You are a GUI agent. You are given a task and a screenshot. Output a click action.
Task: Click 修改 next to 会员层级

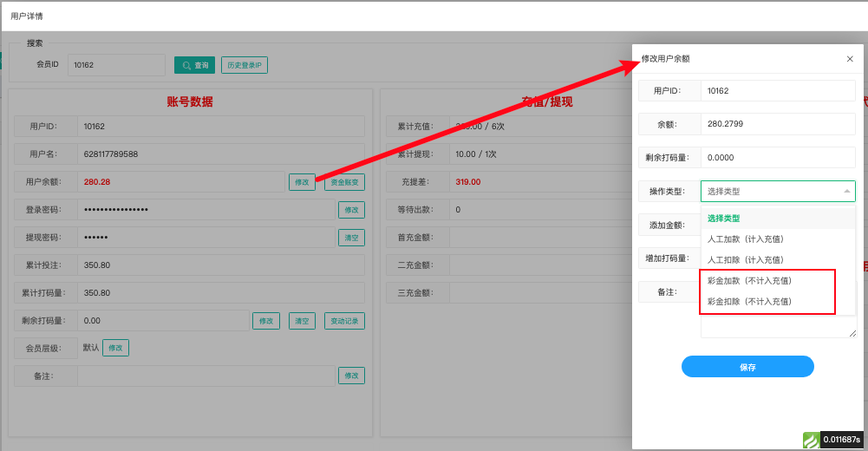coord(115,348)
